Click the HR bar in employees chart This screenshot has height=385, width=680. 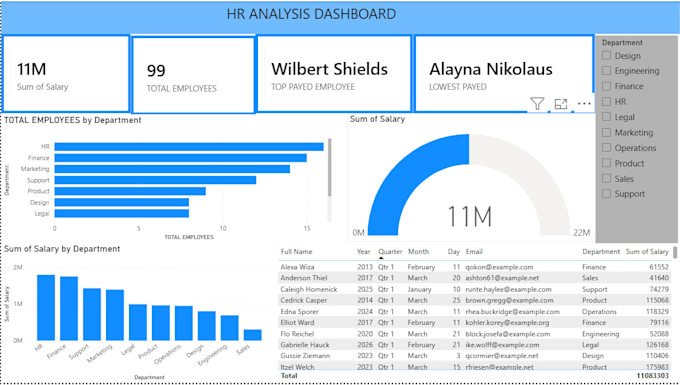pyautogui.click(x=189, y=147)
